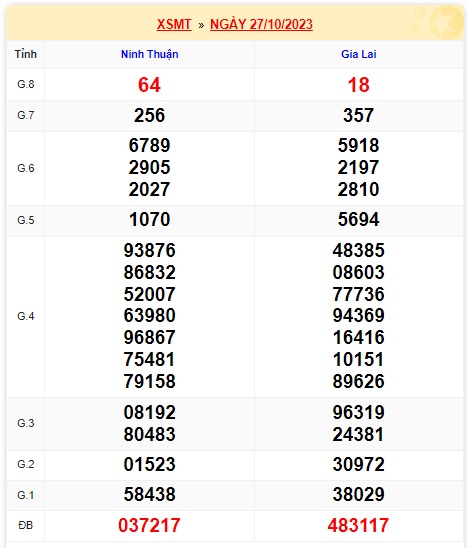Image resolution: width=469 pixels, height=548 pixels.
Task: Select Ninh Thuận G.2 number 01523
Action: point(149,464)
